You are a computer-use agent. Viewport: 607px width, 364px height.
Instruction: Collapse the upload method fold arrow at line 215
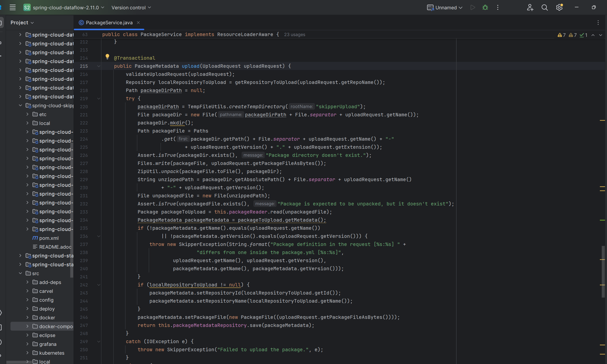[99, 66]
